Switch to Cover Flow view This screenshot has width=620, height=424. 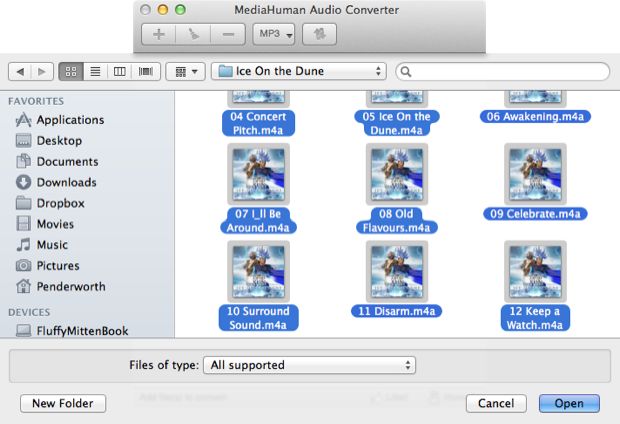click(x=147, y=72)
